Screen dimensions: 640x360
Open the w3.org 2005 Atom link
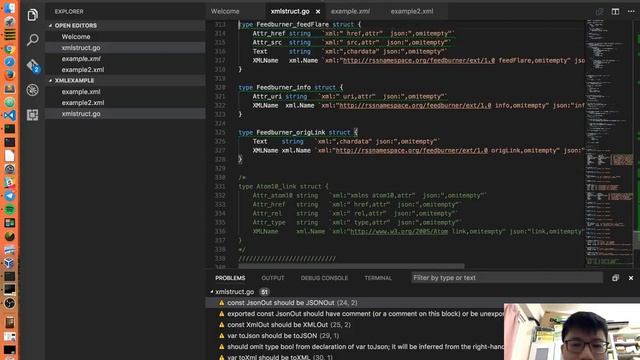coord(399,231)
